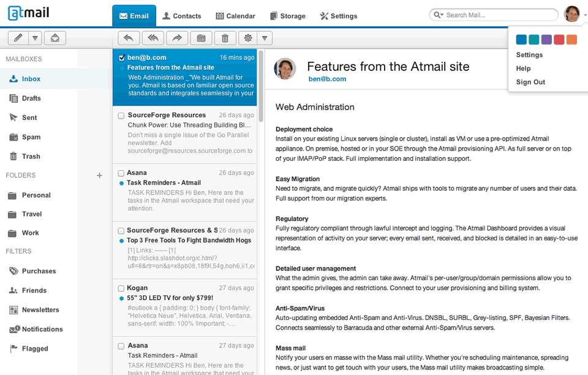Image resolution: width=588 pixels, height=375 pixels.
Task: Choose Settings in the user dropdown menu
Action: point(529,54)
